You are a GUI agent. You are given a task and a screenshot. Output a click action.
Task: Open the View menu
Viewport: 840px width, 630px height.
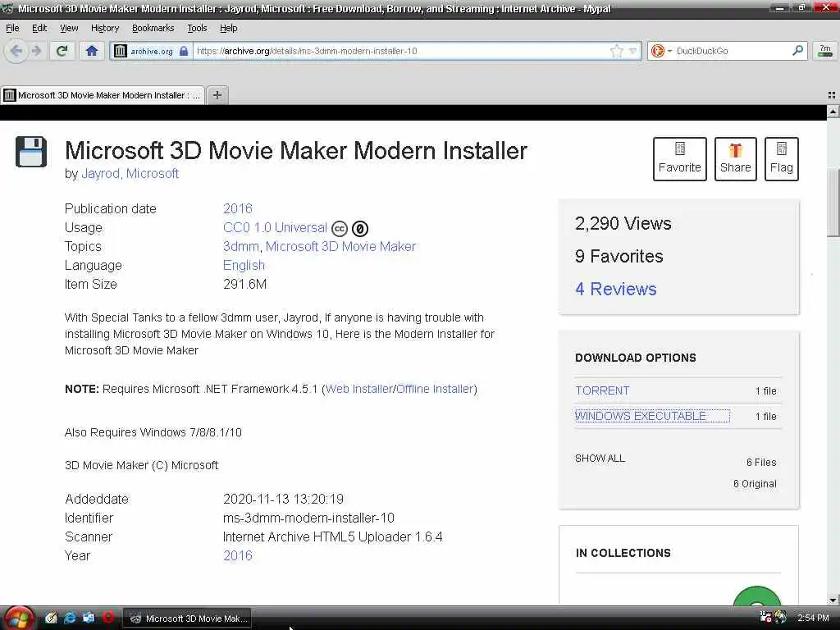tap(69, 28)
